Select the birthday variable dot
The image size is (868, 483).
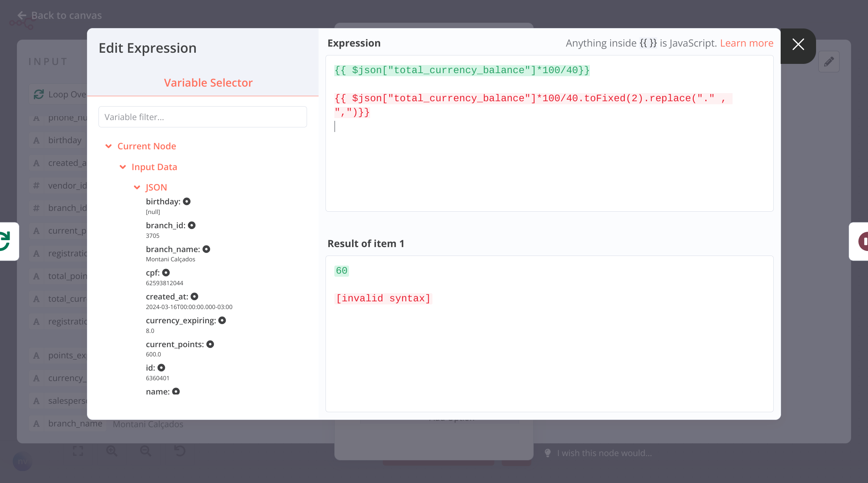click(187, 201)
